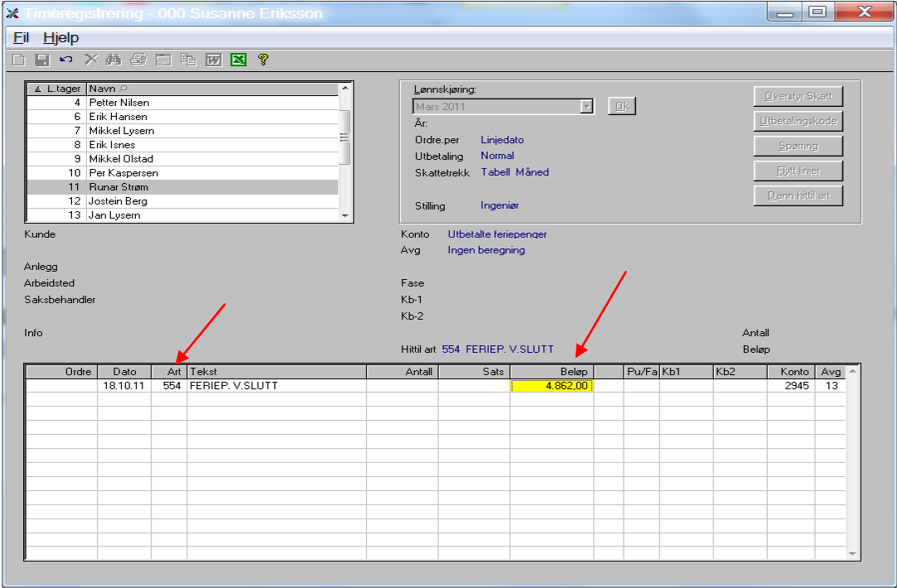
Task: Select employee Runar Strøm in list
Action: point(182,187)
